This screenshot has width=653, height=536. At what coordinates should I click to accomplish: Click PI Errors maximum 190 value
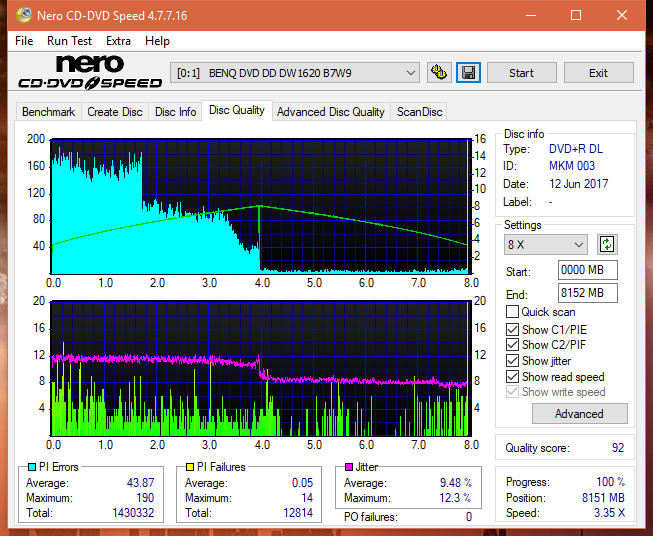(145, 498)
